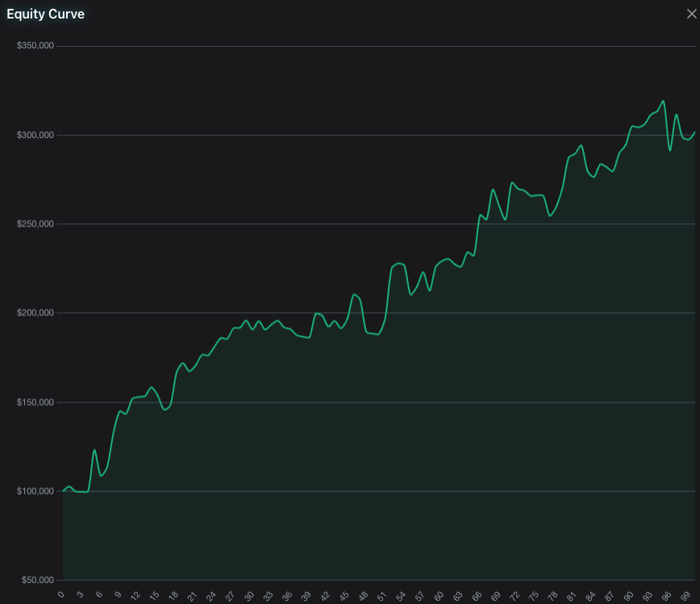
Task: Click the $300,000 y-axis label
Action: pos(36,134)
